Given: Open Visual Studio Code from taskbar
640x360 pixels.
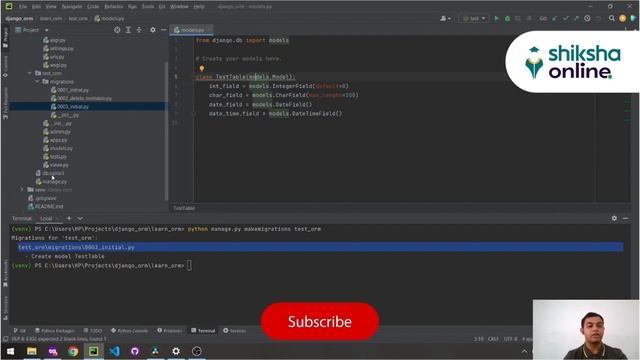Looking at the screenshot, I should coord(114,351).
